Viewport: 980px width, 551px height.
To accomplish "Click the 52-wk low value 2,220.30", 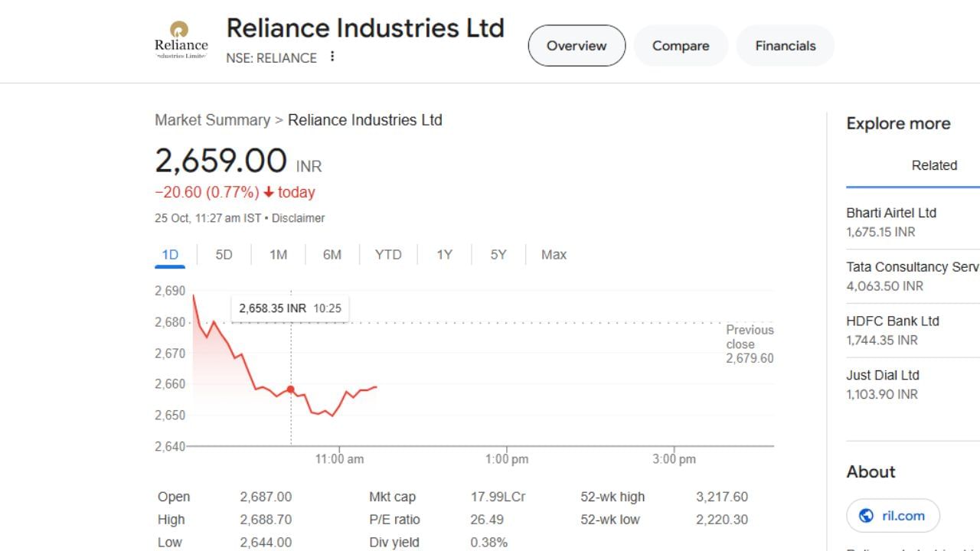I will pos(722,520).
